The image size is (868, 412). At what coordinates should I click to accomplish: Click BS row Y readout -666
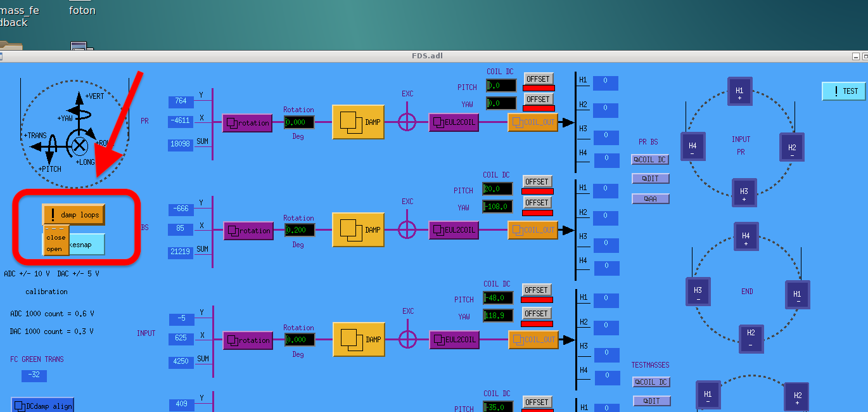point(181,210)
